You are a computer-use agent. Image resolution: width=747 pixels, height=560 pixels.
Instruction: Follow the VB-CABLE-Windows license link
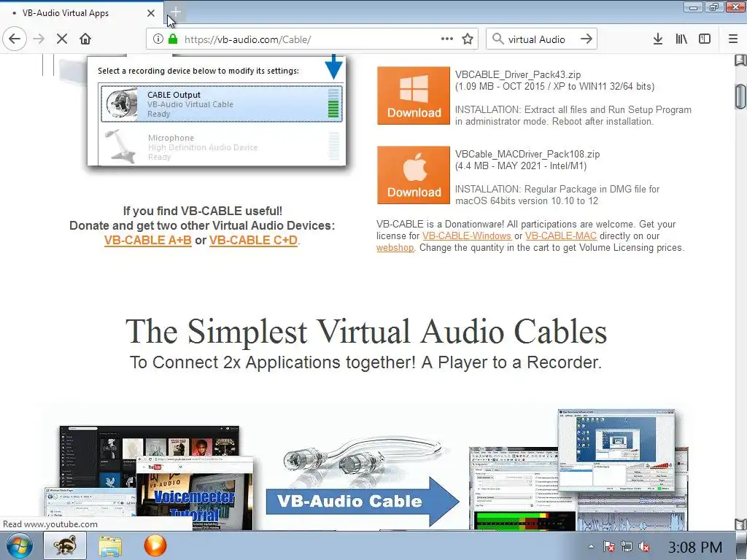(x=467, y=236)
